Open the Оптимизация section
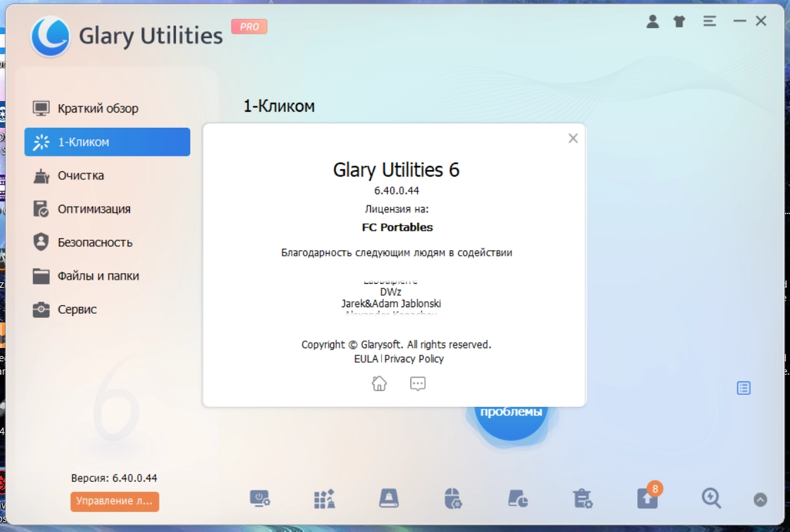Viewport: 790px width, 532px height. (x=107, y=209)
